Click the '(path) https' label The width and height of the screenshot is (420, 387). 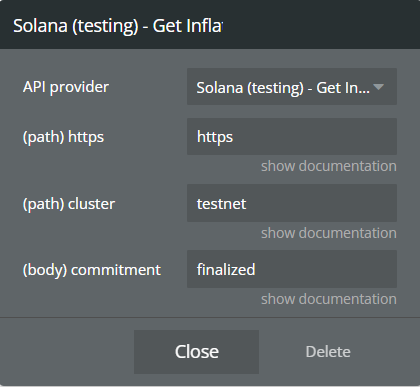tap(63, 137)
